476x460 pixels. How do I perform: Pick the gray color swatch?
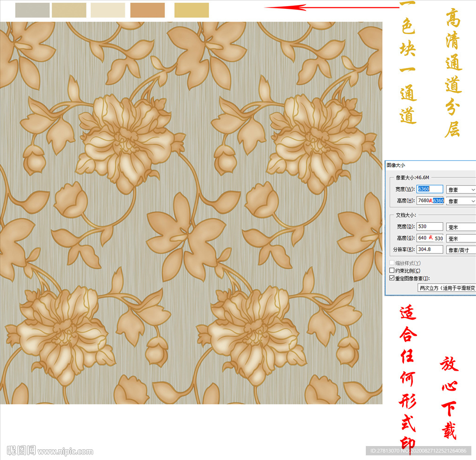[x=32, y=10]
